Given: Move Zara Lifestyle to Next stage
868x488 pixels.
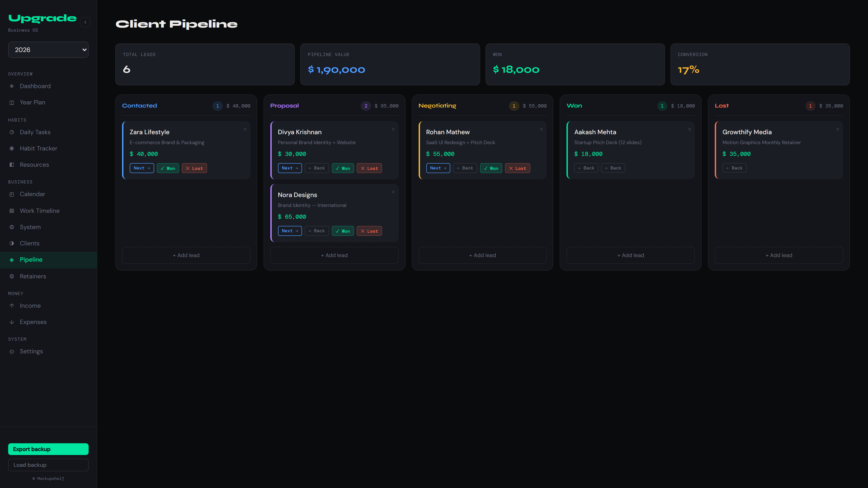Looking at the screenshot, I should pyautogui.click(x=142, y=168).
